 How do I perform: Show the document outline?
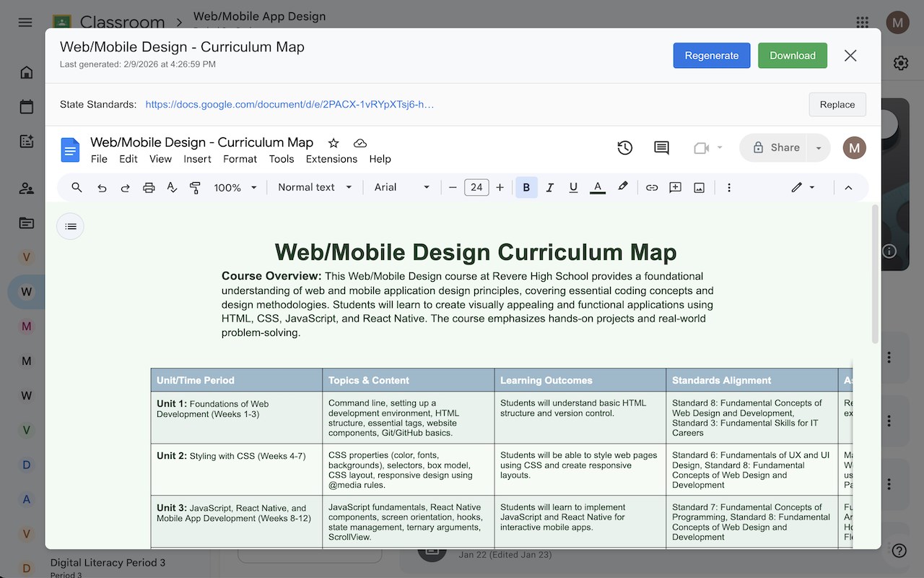click(x=71, y=226)
